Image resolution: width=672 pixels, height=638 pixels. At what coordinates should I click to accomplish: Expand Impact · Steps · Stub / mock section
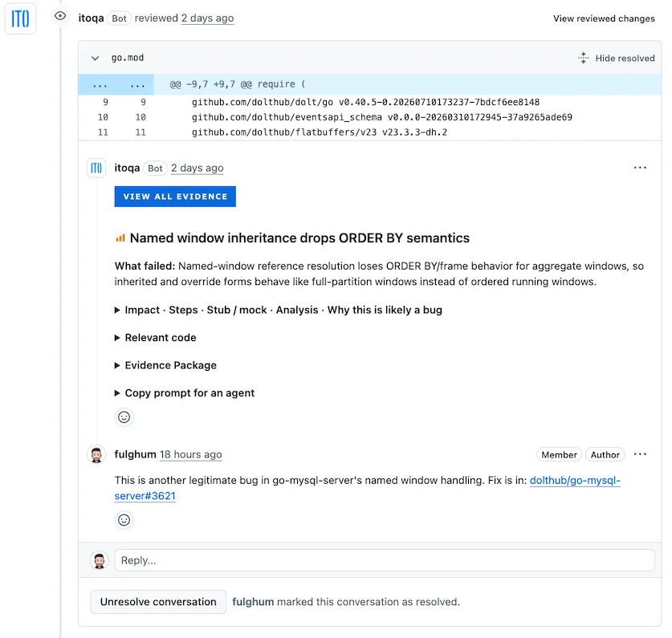279,310
